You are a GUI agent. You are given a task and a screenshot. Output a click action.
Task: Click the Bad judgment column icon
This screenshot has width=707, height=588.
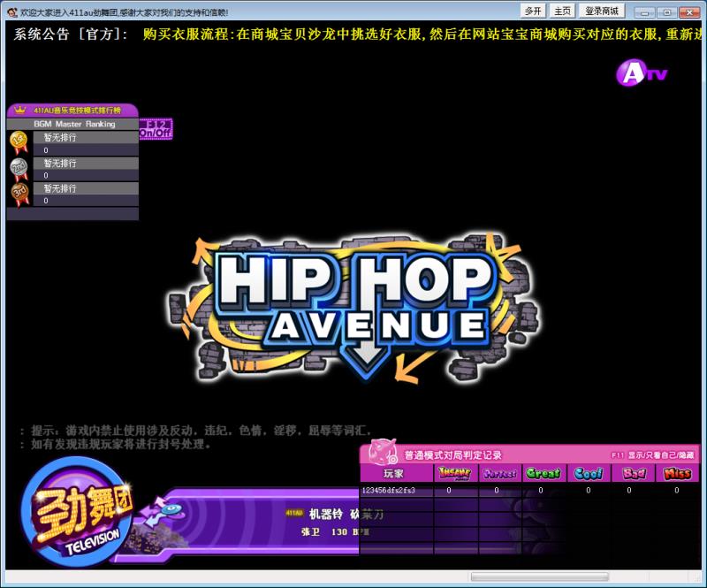click(x=634, y=473)
